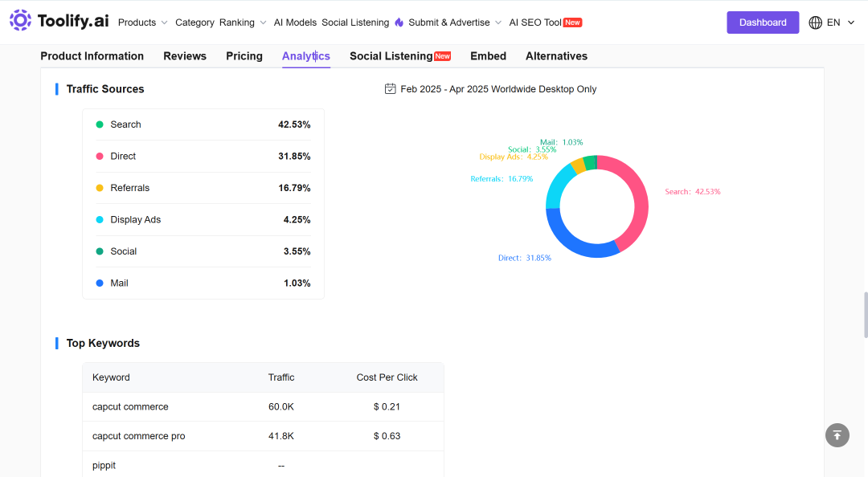868x477 pixels.
Task: Click the globe language icon
Action: [815, 22]
